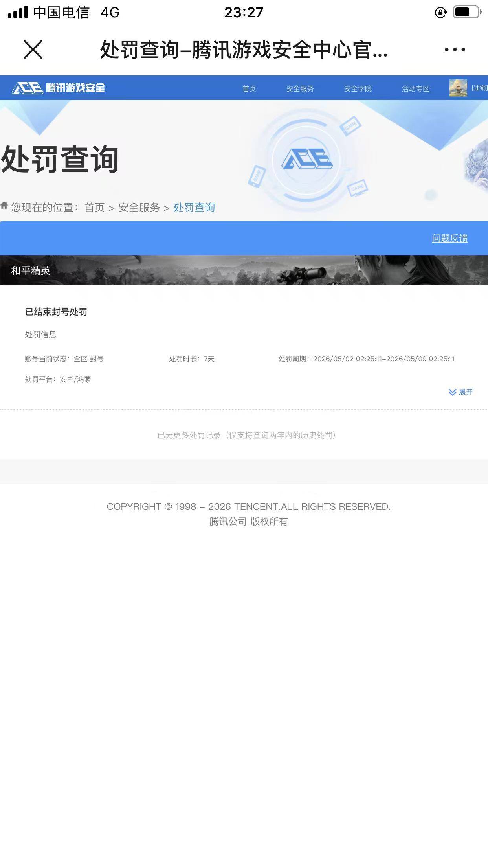Tap the signal strength bars icon
This screenshot has height=868, width=488.
tap(18, 12)
